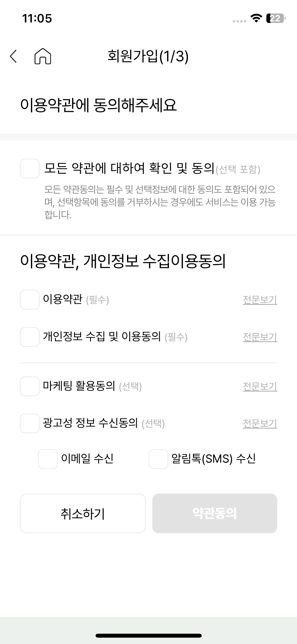This screenshot has height=644, width=297.
Task: Open 전문보기 for 개인정보 수집 및 이용동의
Action: coord(260,337)
